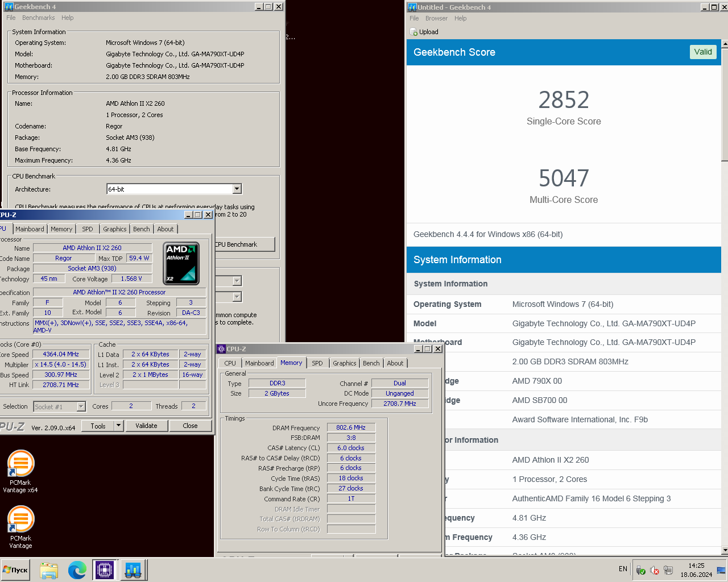Click the AMD Athlon II logo in CPU-Z

pyautogui.click(x=181, y=264)
